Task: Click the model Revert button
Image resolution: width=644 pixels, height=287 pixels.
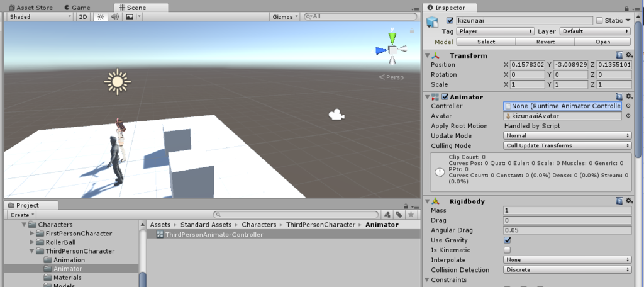Action: [x=545, y=42]
